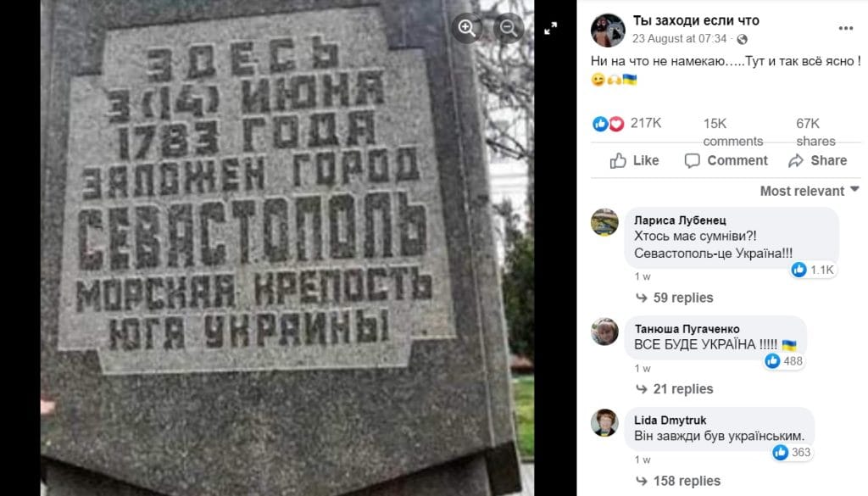Image resolution: width=868 pixels, height=496 pixels.
Task: Zoom in on the photo
Action: pyautogui.click(x=467, y=28)
